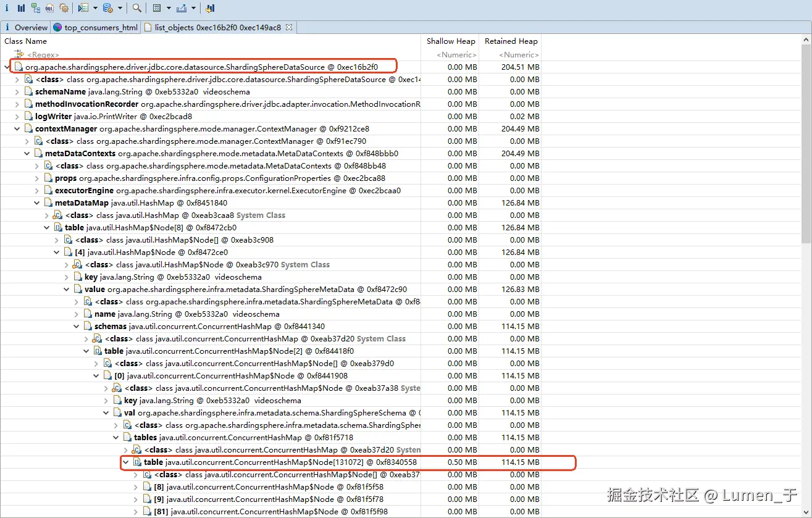
Task: Click the compare heap dump icon
Action: (x=210, y=8)
